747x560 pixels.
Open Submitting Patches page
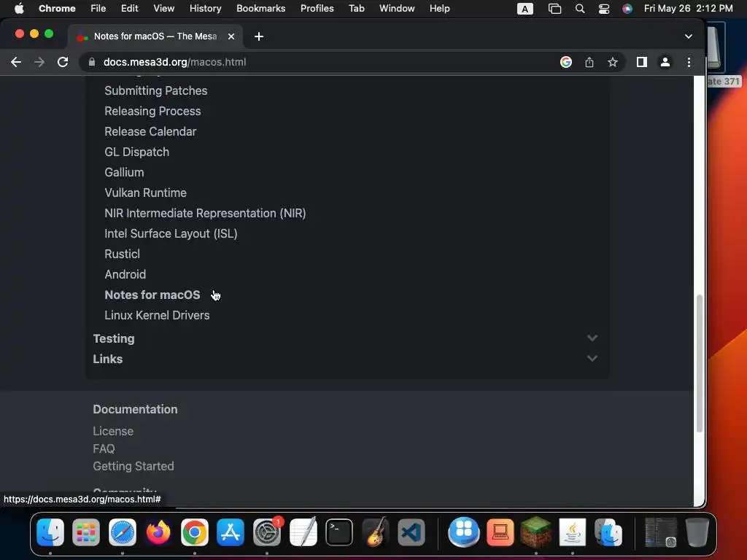coord(156,90)
